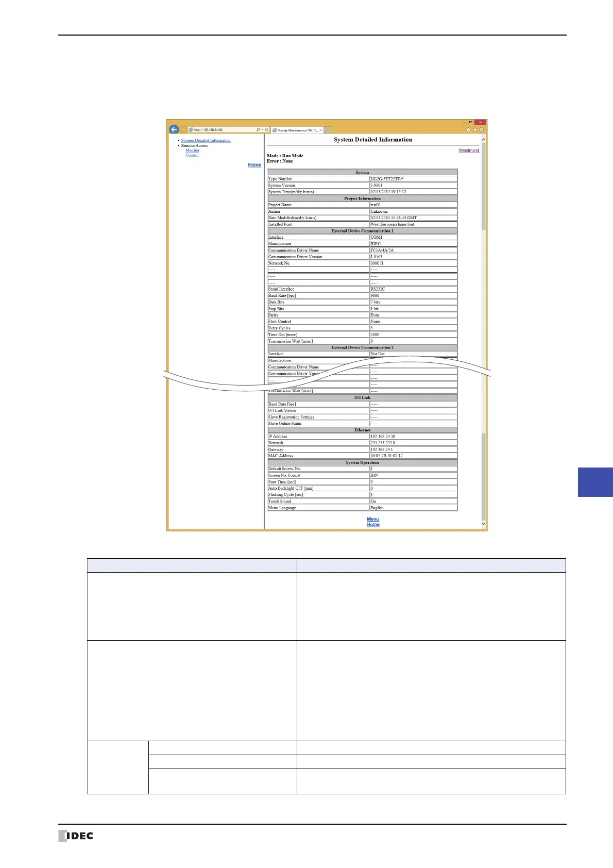Go back with the browser back arrow
613x868 pixels.
tap(174, 129)
